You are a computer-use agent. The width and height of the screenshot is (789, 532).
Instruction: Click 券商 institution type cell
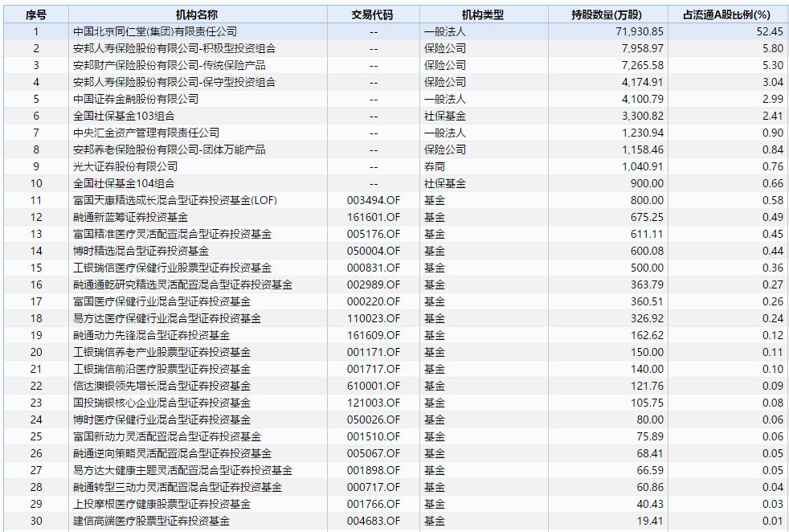(435, 166)
